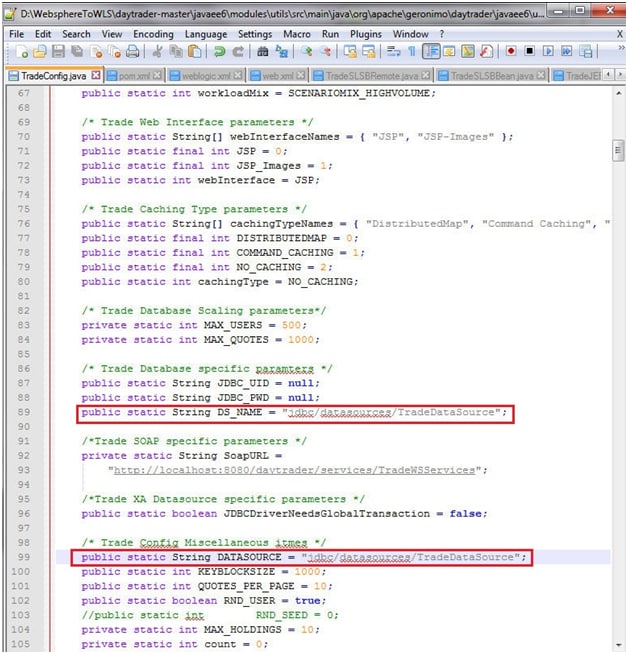This screenshot has height=654, width=628.
Task: Open the Settings menu
Action: pyautogui.click(x=255, y=34)
